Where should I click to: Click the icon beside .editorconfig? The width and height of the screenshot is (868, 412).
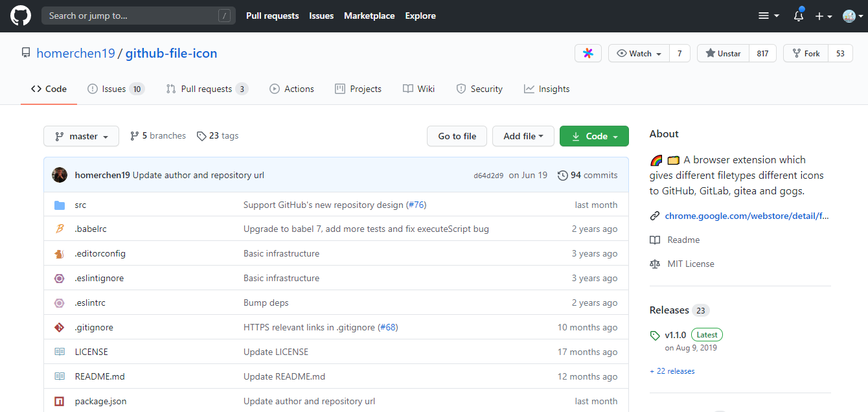coord(60,254)
